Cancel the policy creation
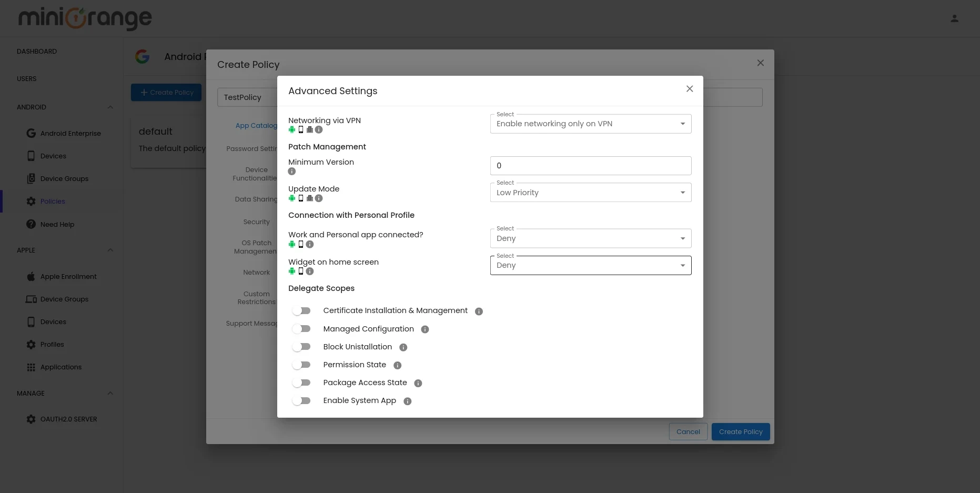 point(688,431)
